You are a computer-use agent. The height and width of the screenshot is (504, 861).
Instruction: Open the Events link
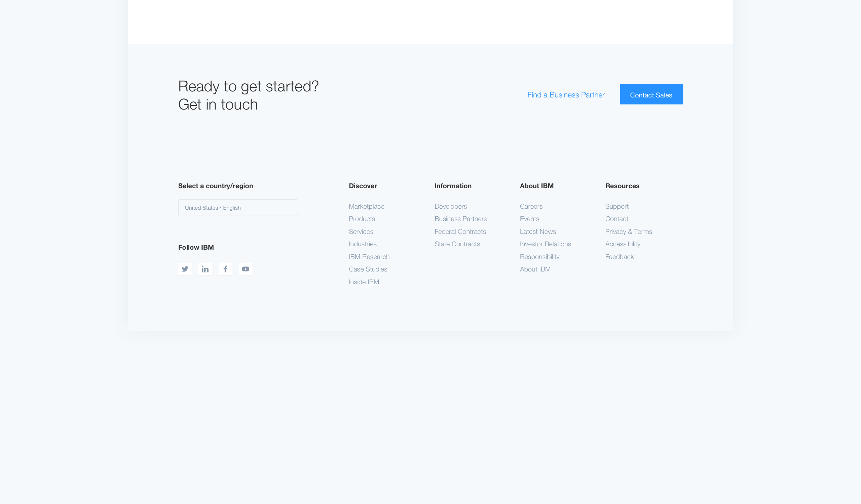pos(529,219)
